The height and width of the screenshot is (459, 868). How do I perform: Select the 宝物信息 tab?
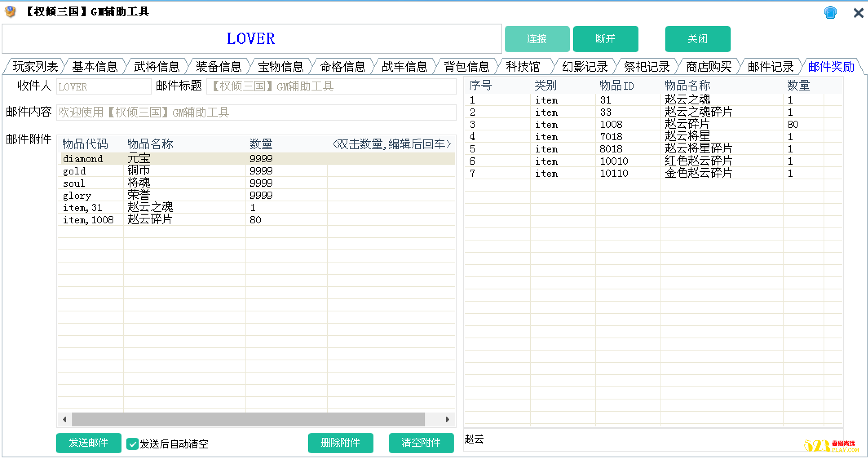[x=280, y=66]
